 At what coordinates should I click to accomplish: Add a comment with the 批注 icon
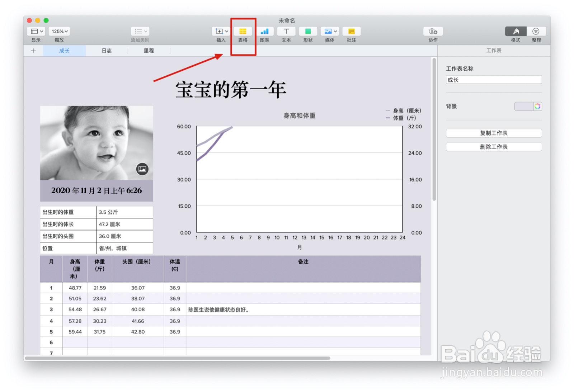click(351, 31)
